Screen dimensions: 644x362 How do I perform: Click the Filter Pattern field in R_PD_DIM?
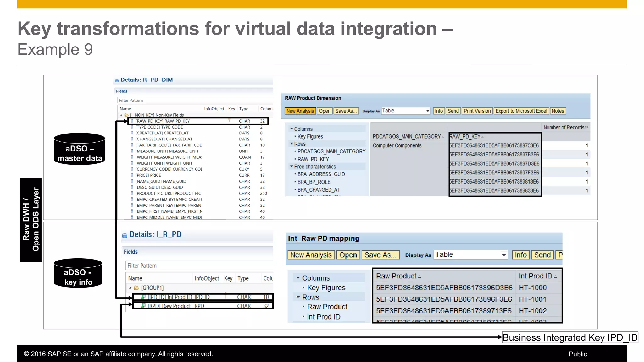[x=195, y=100]
